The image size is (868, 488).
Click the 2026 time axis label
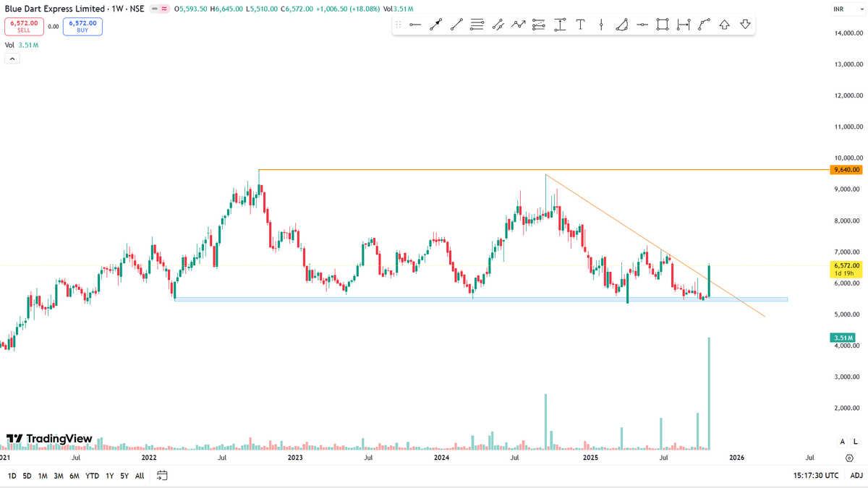tap(737, 458)
